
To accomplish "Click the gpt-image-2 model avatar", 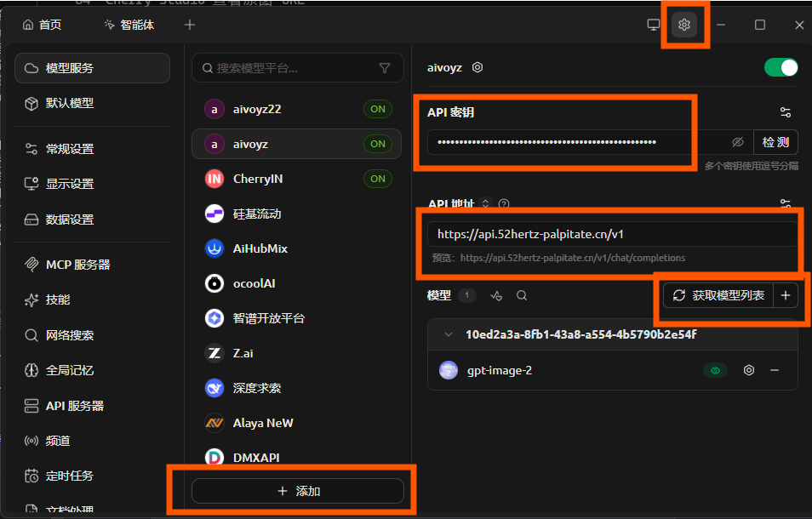I will point(449,370).
